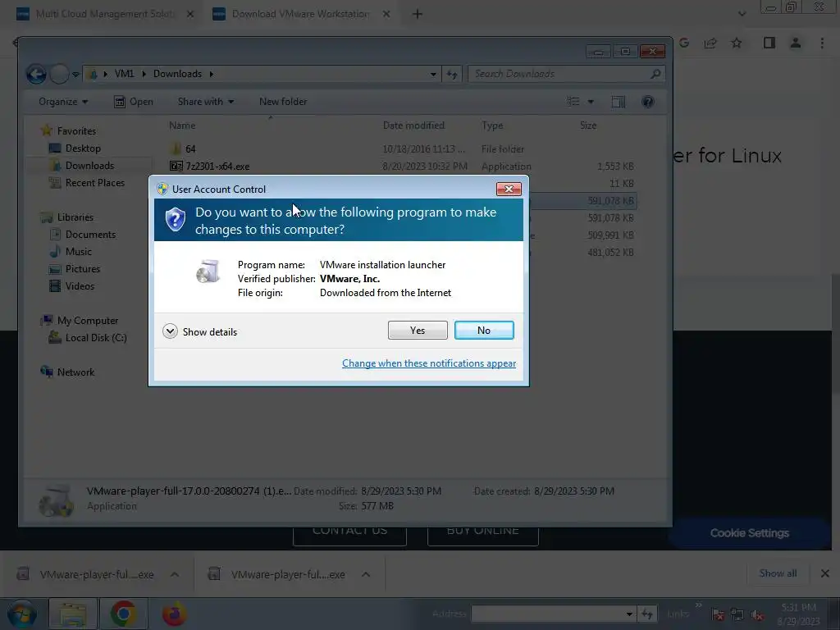
Task: Toggle Chrome side panel icon
Action: click(769, 43)
